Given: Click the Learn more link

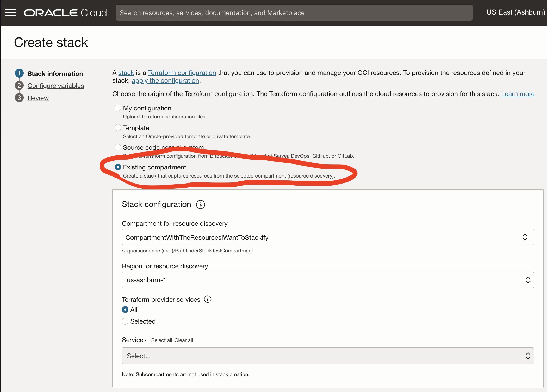Looking at the screenshot, I should point(518,94).
